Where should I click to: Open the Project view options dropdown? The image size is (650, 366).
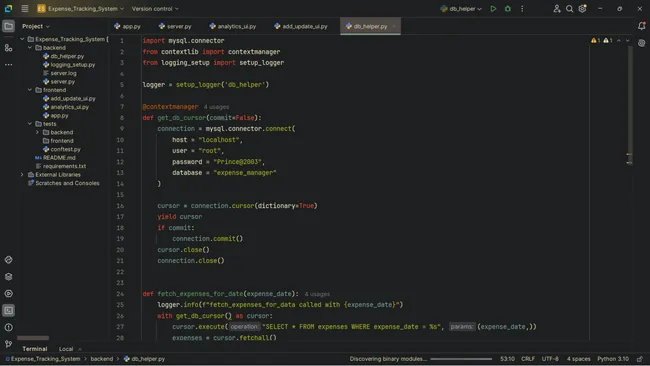(36, 26)
